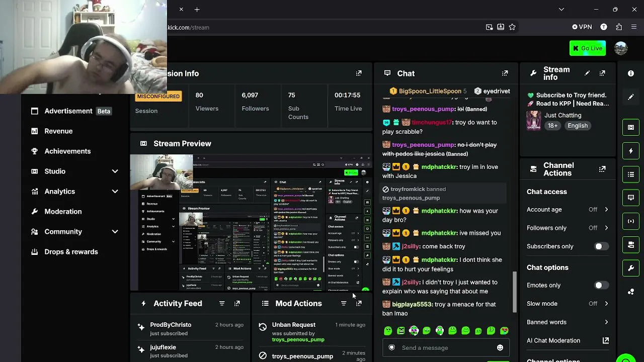Expand the Community sidebar section
This screenshot has width=644, height=362.
coord(115,232)
